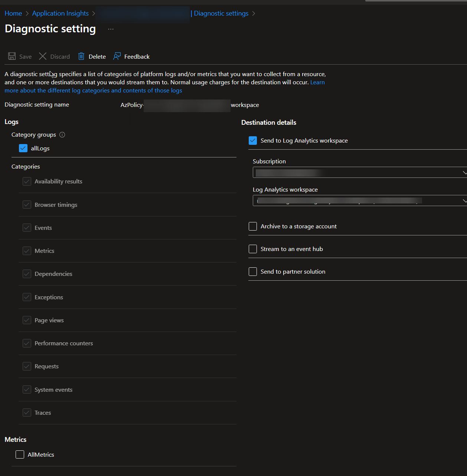Screen dimensions: 467x476
Task: Open the ellipsis menu next to Diagnostic setting title
Action: click(x=111, y=29)
